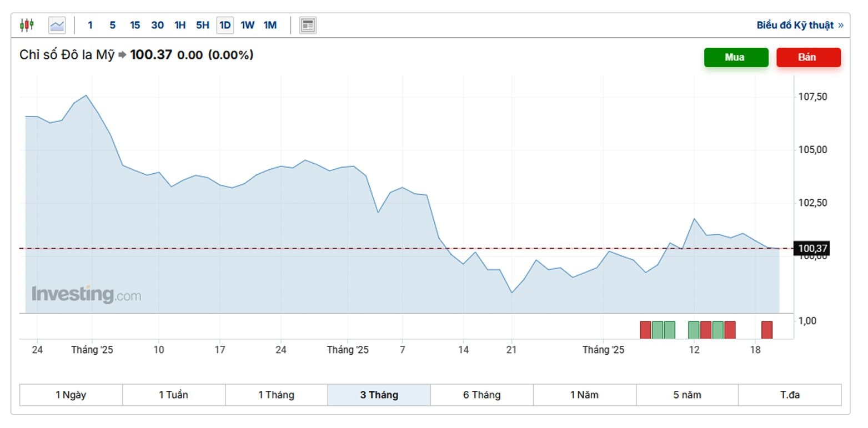The width and height of the screenshot is (868, 428).
Task: Select the 1M interval
Action: [x=270, y=24]
